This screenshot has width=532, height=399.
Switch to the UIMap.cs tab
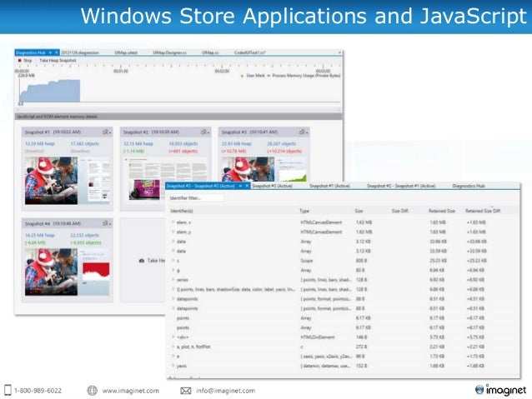tap(210, 52)
